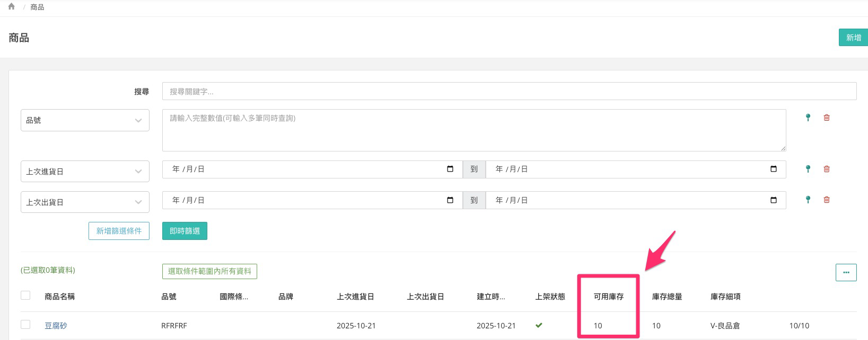The width and height of the screenshot is (868, 340).
Task: Open calendar picker for 上次進貨日 start date
Action: [450, 169]
